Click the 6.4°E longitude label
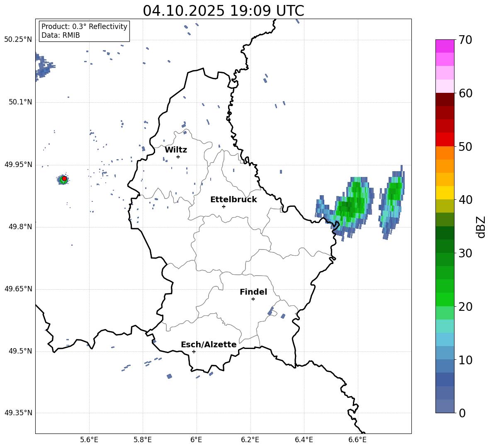This screenshot has height=448, width=491. (x=304, y=440)
